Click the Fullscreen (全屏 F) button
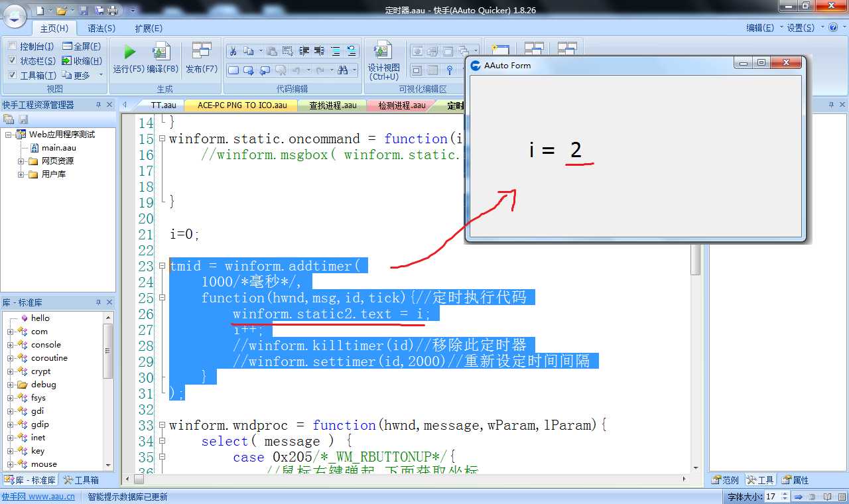The image size is (849, 504). tap(82, 46)
